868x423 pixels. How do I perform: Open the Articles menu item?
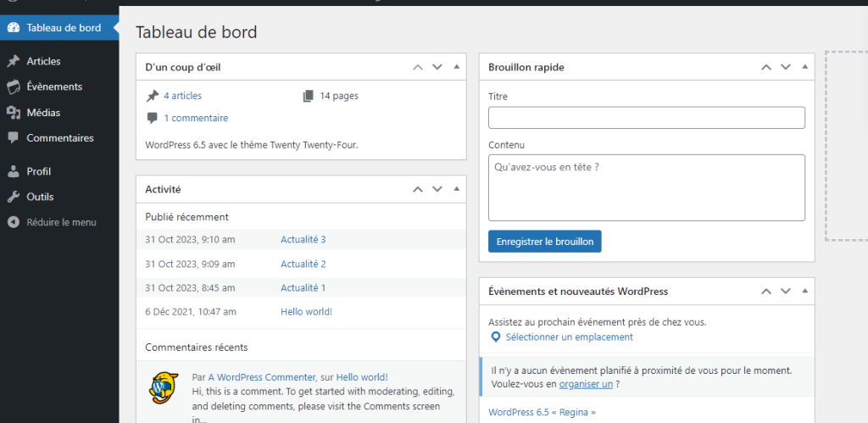click(x=43, y=61)
